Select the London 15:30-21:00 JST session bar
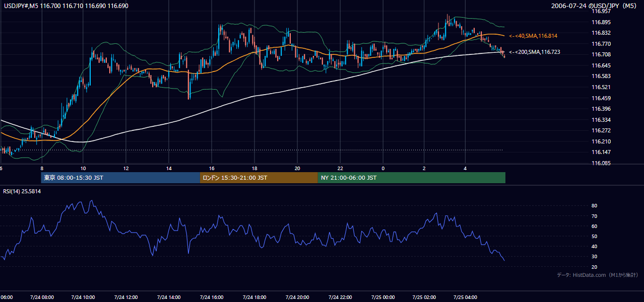Screen dimensions: 644x302 (x=259, y=178)
